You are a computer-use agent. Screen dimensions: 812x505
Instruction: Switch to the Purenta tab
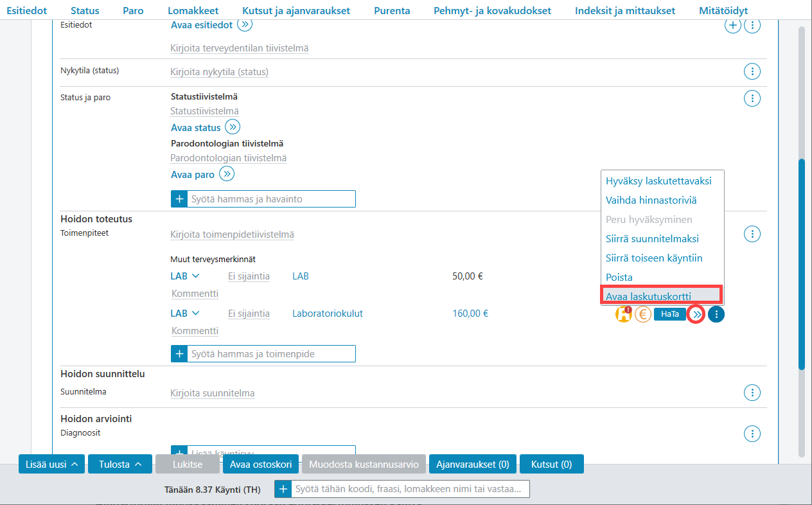[392, 10]
